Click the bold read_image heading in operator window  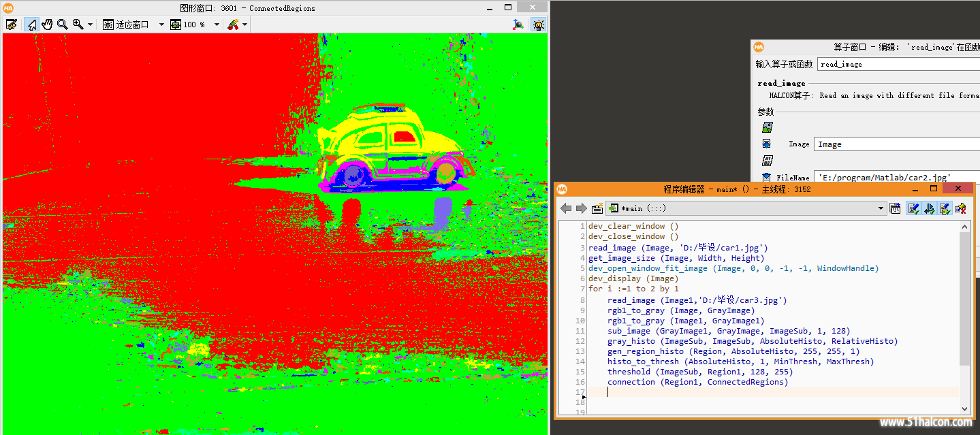click(x=781, y=83)
